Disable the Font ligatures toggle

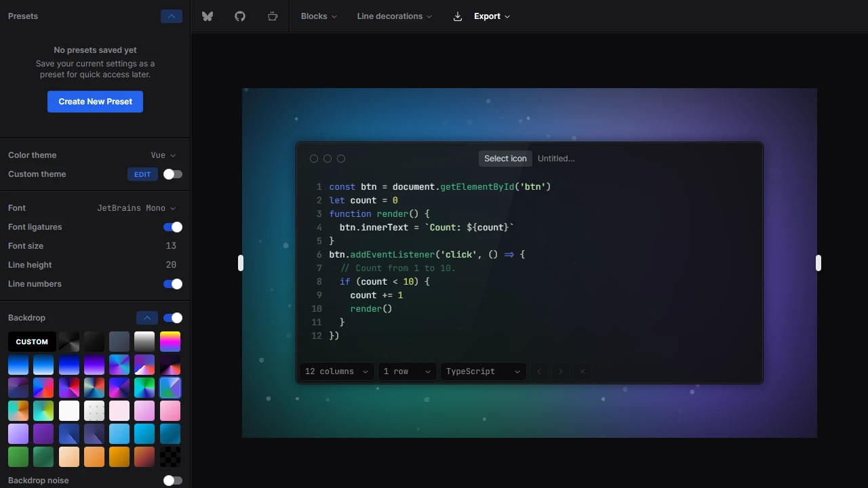point(172,227)
